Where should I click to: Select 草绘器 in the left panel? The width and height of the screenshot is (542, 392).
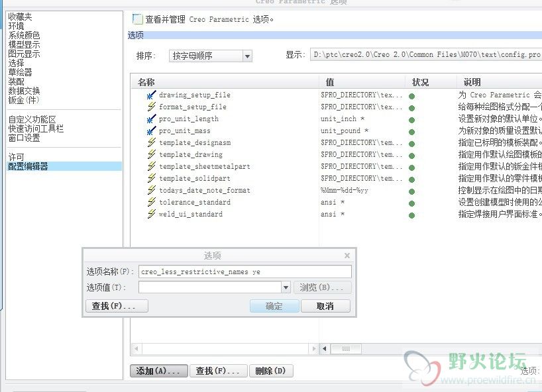click(x=20, y=73)
